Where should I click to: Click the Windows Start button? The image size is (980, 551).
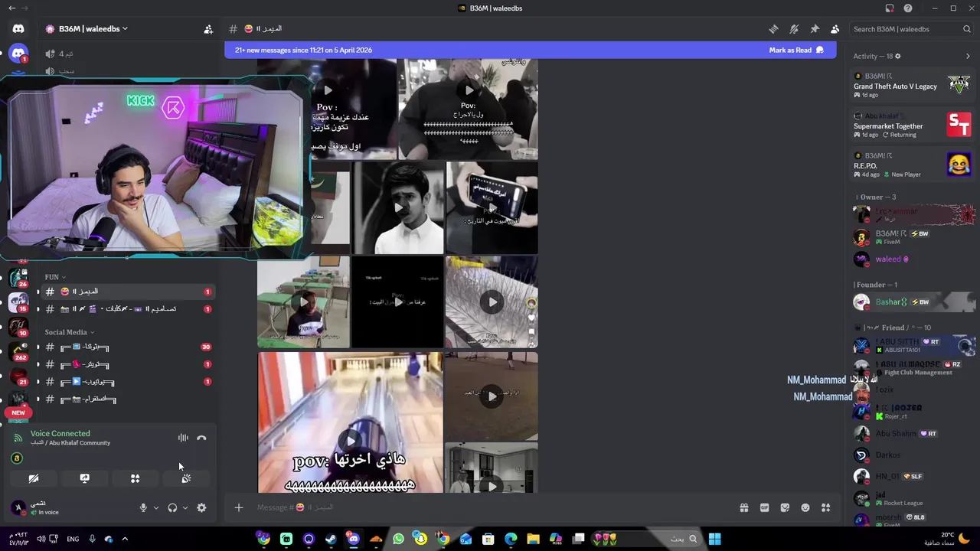tap(714, 539)
